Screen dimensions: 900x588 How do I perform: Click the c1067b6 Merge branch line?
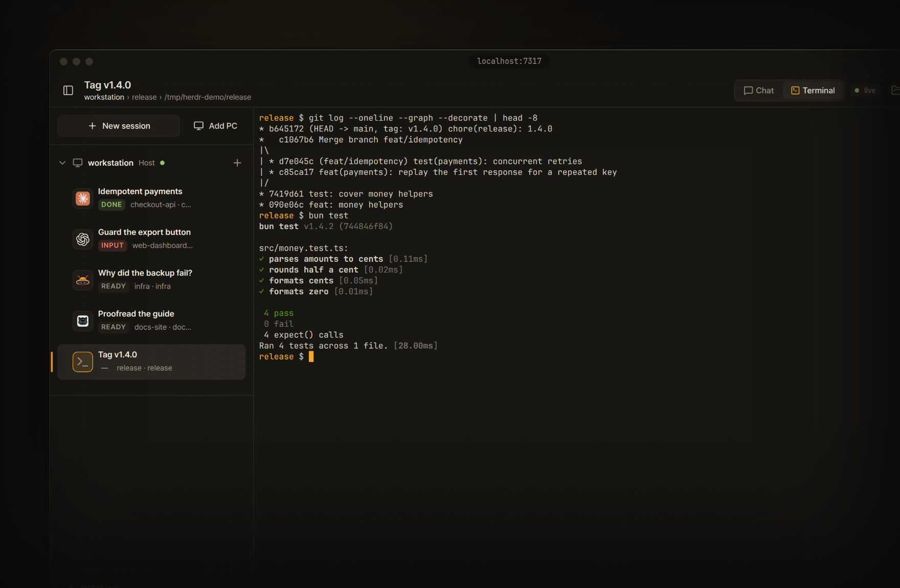(361, 140)
